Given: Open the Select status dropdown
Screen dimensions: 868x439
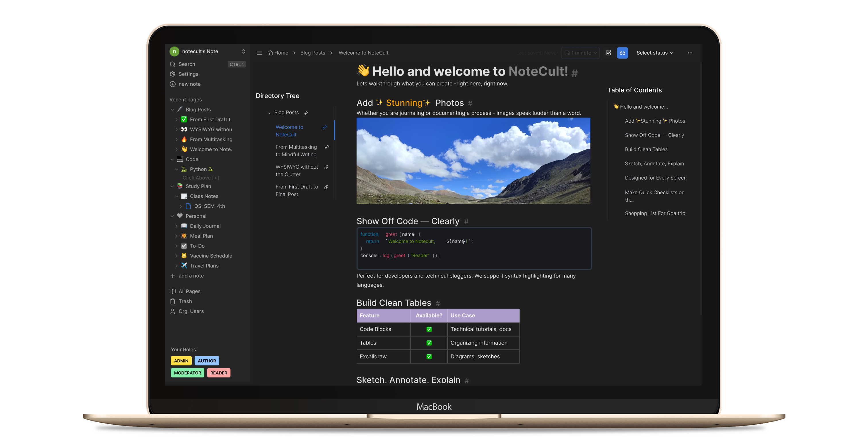Looking at the screenshot, I should [x=655, y=53].
